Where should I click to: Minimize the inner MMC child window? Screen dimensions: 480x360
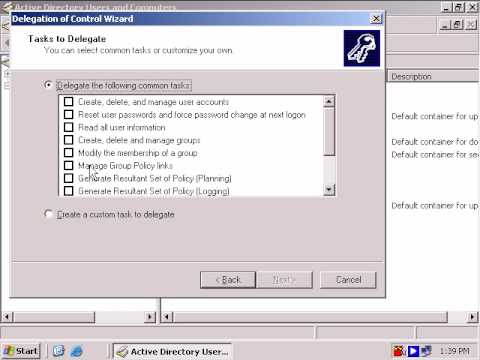[x=446, y=24]
